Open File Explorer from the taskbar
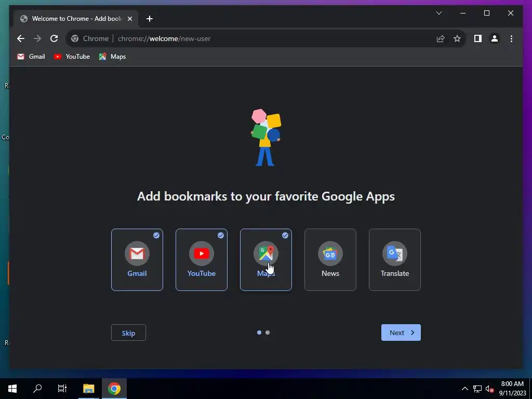The image size is (532, 399). (89, 389)
